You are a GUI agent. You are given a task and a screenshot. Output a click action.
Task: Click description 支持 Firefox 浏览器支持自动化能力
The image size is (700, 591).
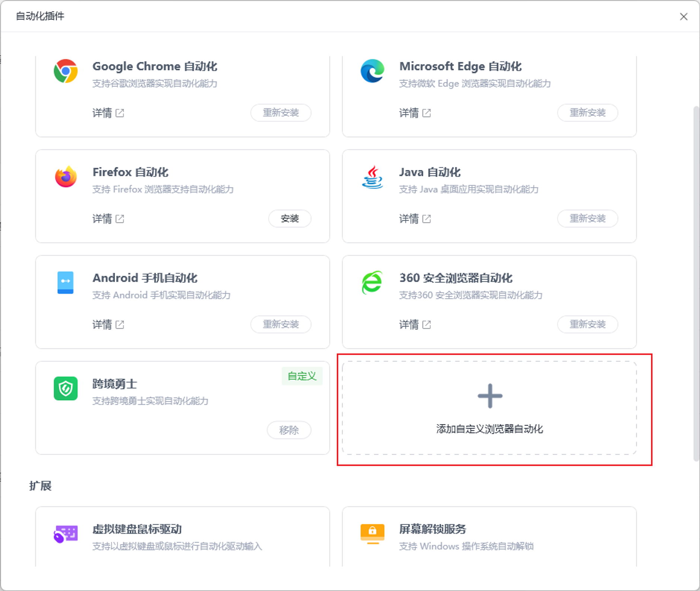pyautogui.click(x=163, y=189)
